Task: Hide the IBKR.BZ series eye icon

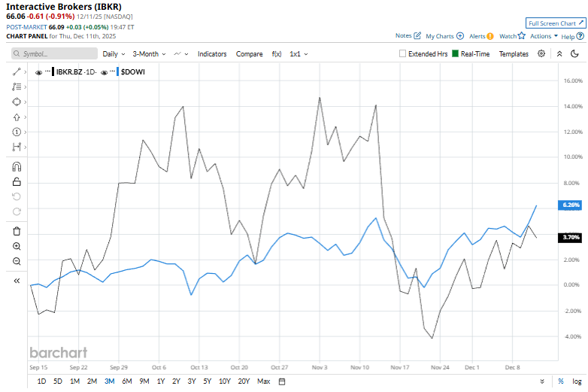Action: point(38,72)
